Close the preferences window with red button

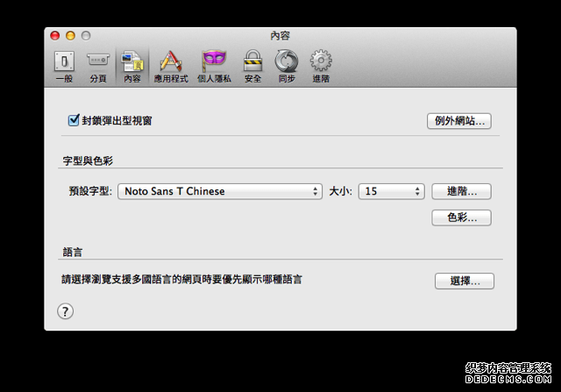54,36
